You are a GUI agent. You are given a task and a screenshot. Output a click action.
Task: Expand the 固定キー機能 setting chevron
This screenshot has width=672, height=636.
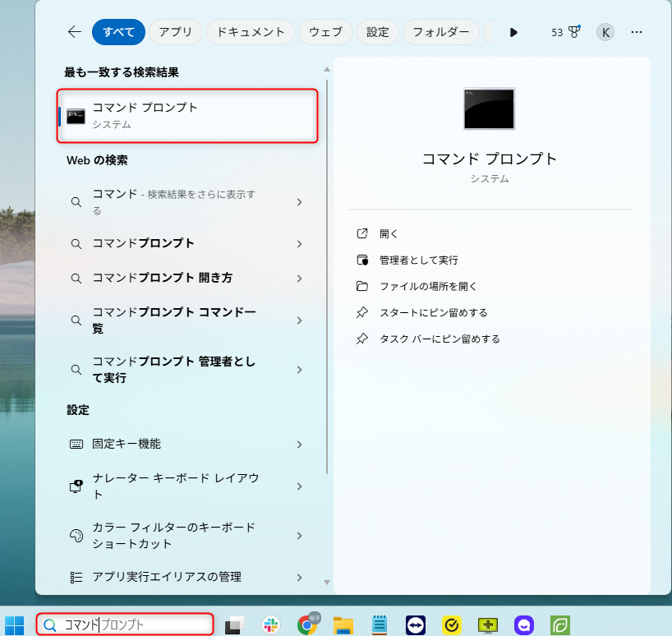click(299, 445)
